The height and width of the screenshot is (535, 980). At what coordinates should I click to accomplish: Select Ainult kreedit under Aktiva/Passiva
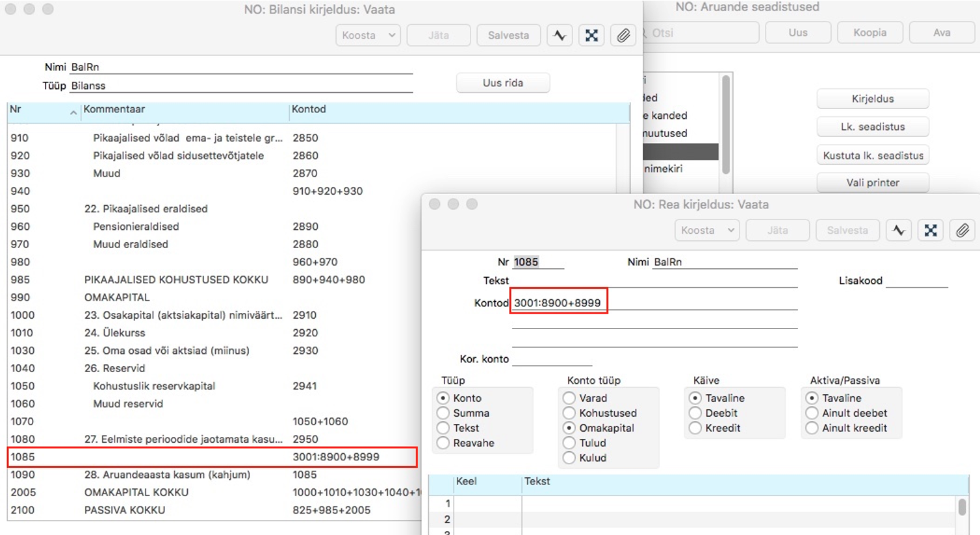(812, 428)
